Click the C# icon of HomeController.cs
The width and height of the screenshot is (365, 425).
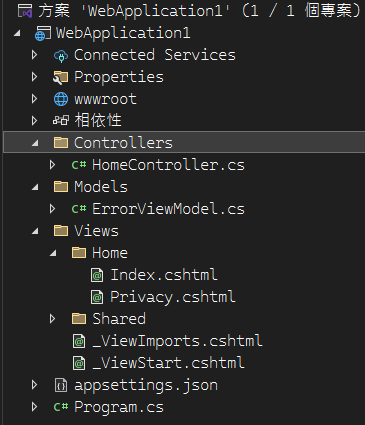pos(79,165)
